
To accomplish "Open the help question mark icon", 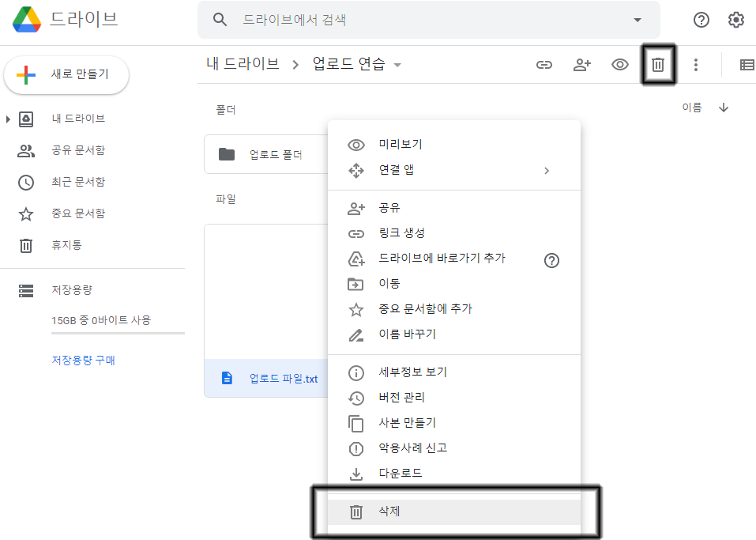I will [x=701, y=20].
